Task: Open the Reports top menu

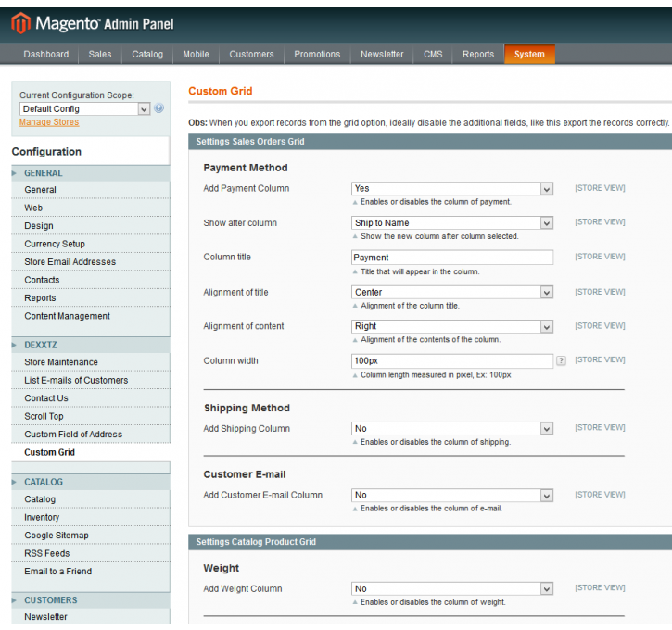Action: (x=478, y=55)
